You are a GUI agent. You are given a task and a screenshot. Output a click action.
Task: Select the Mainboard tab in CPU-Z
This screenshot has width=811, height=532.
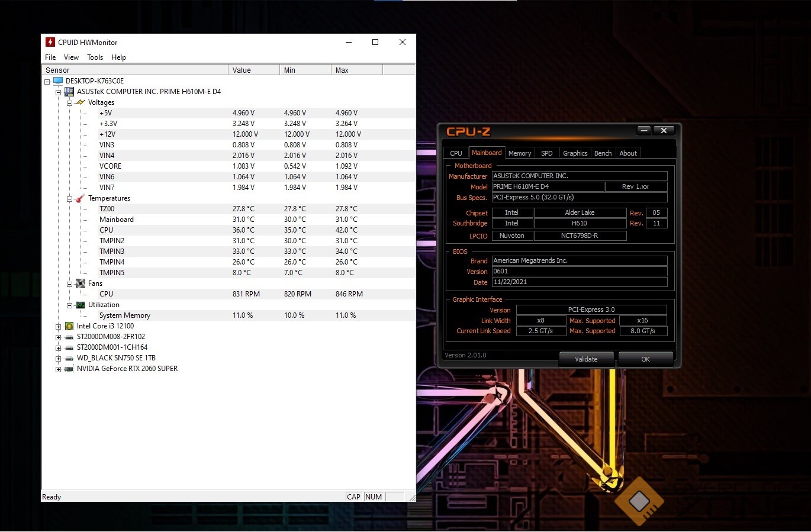[487, 153]
